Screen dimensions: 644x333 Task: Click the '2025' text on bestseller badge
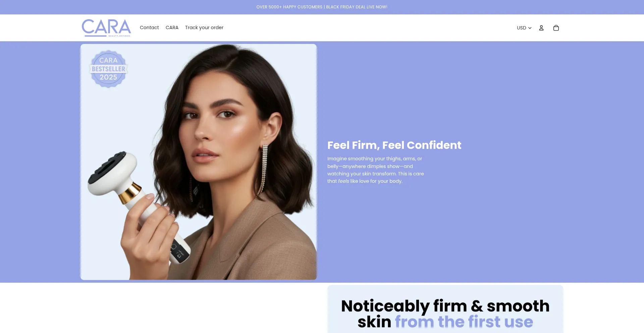coord(108,77)
